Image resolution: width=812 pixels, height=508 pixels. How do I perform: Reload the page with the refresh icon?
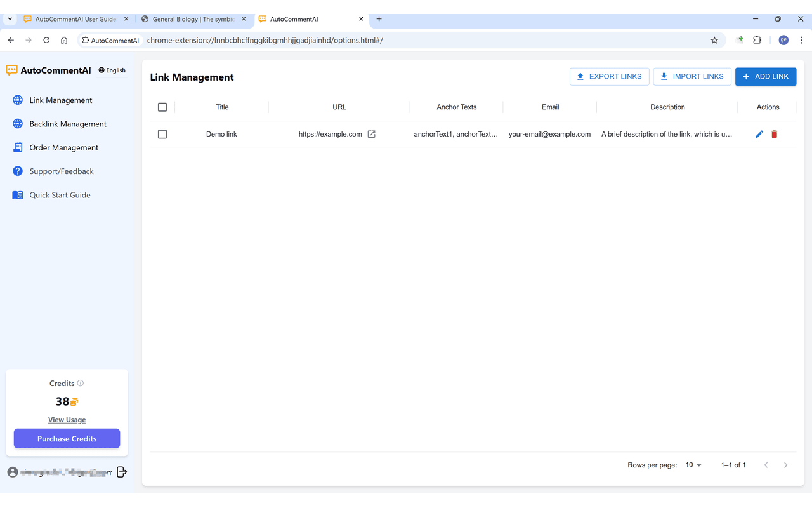tap(46, 40)
